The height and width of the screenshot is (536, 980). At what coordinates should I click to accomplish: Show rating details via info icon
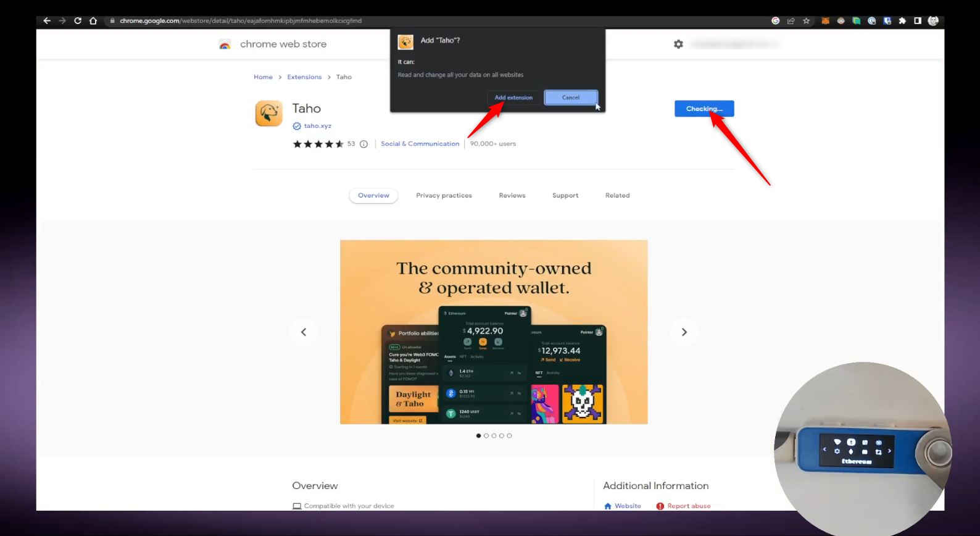click(364, 144)
